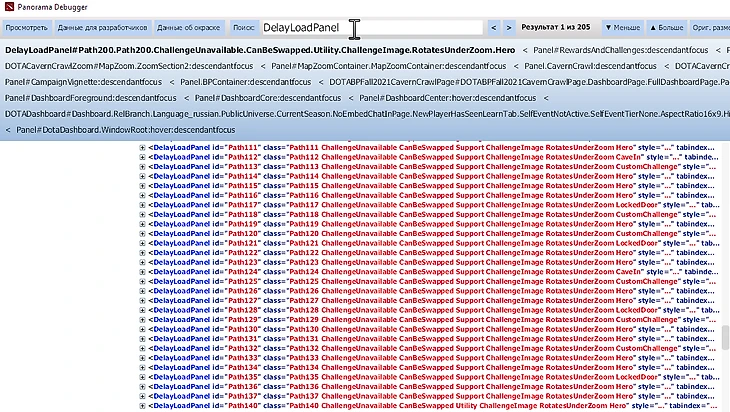Screen dimensions: 730x412
Task: Open the Просмотреть tab
Action: tap(27, 28)
